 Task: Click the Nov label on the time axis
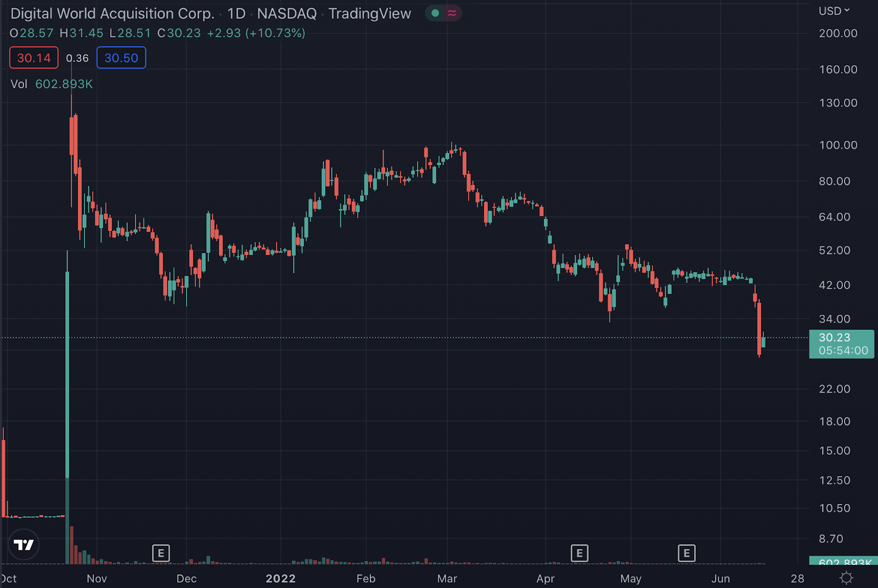coord(97,579)
